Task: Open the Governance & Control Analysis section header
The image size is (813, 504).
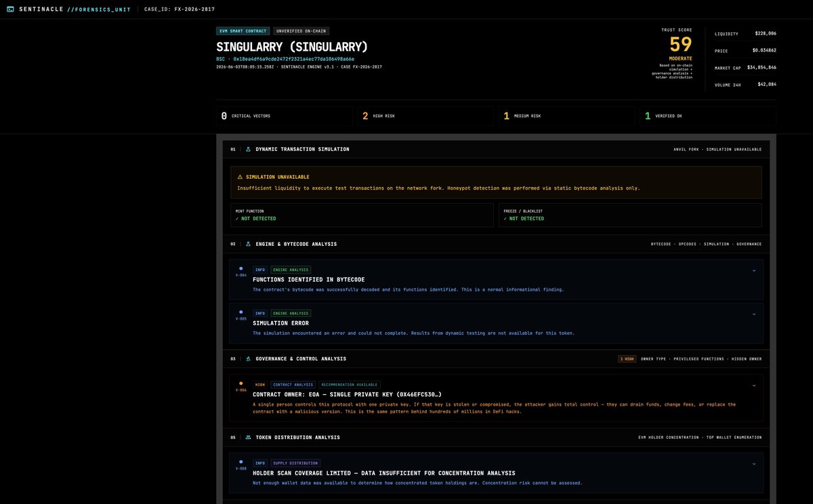Action: click(496, 359)
